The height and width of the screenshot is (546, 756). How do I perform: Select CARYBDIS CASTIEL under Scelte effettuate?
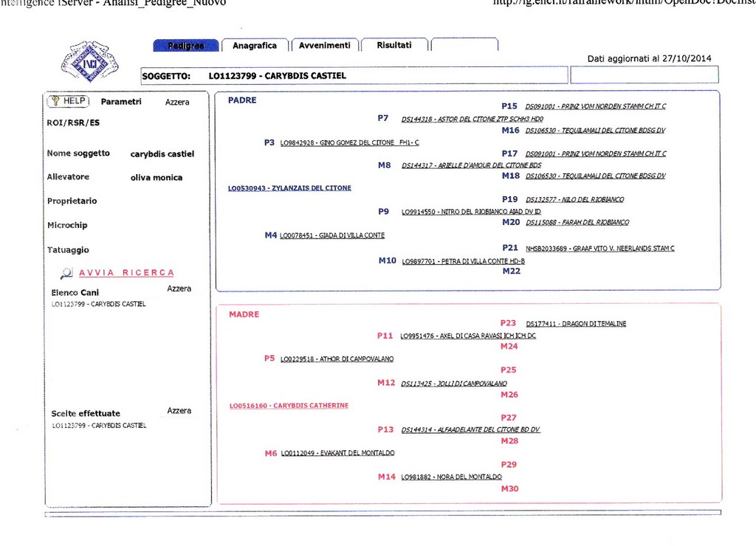[99, 426]
